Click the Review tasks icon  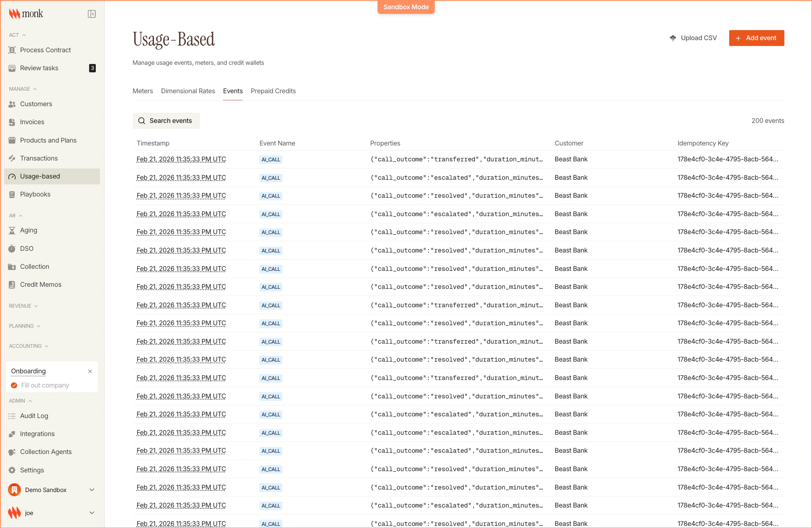(12, 68)
